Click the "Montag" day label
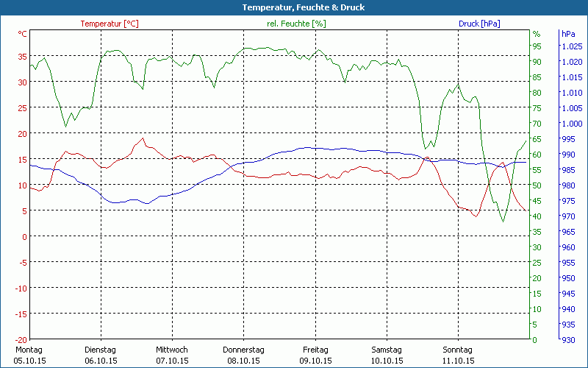588x368 pixels. (x=29, y=350)
